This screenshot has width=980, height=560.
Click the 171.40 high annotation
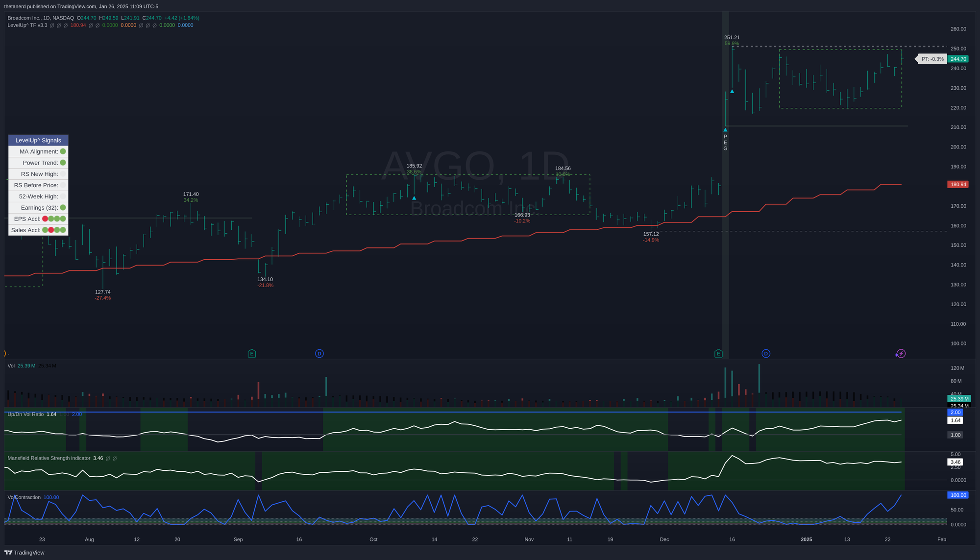point(191,195)
